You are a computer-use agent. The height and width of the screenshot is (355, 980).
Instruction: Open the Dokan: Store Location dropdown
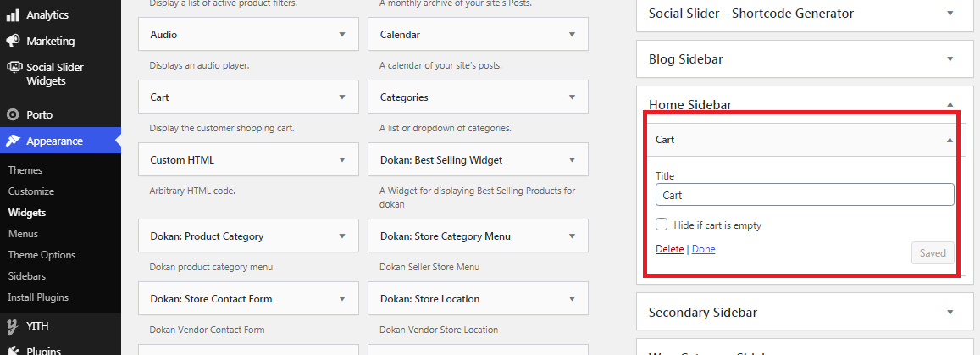(x=572, y=299)
